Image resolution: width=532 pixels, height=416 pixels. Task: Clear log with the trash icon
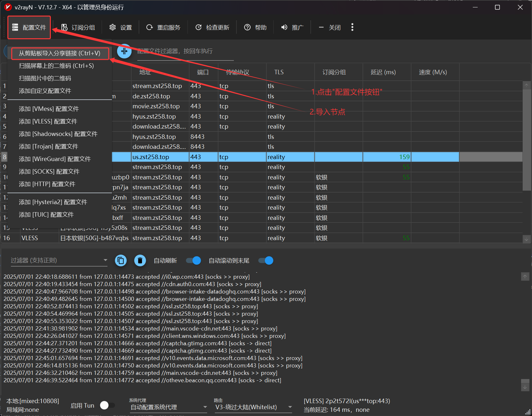[140, 260]
